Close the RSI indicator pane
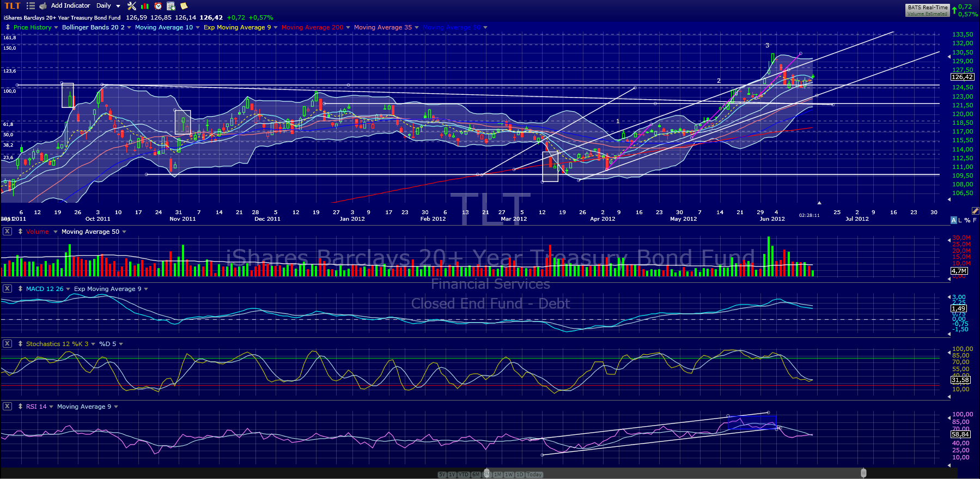 (7, 407)
